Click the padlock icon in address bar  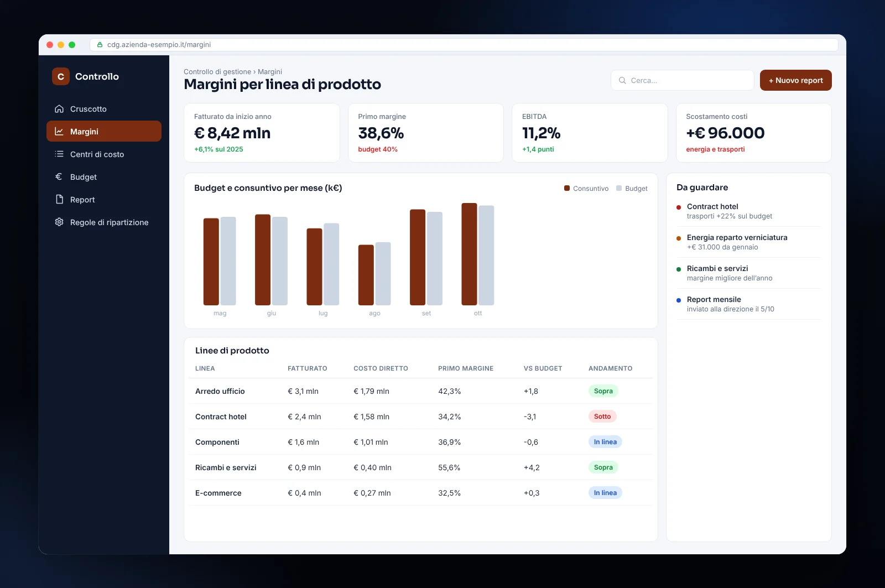click(x=100, y=45)
